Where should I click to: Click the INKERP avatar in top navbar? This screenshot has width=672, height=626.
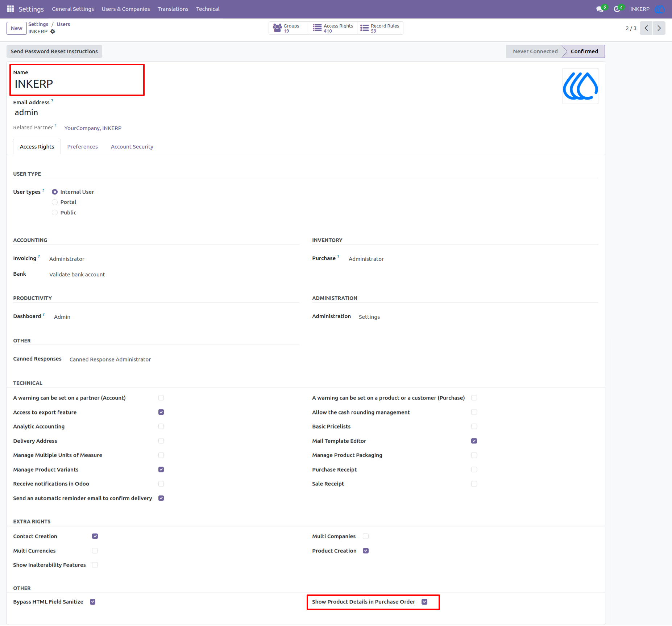click(x=660, y=9)
